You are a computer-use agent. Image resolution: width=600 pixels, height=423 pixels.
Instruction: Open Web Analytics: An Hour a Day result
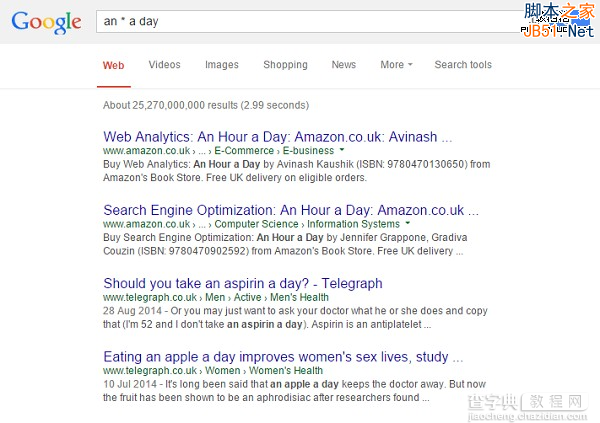pyautogui.click(x=278, y=137)
